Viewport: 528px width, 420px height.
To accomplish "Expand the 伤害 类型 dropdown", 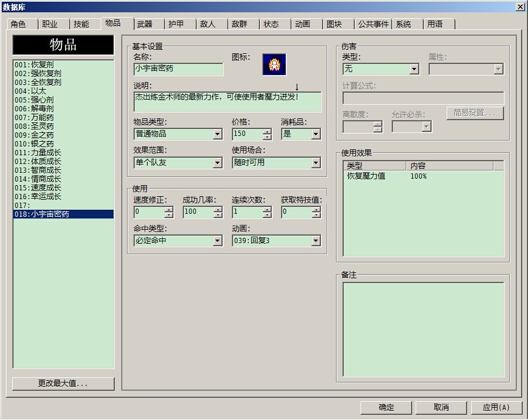I will tap(414, 69).
